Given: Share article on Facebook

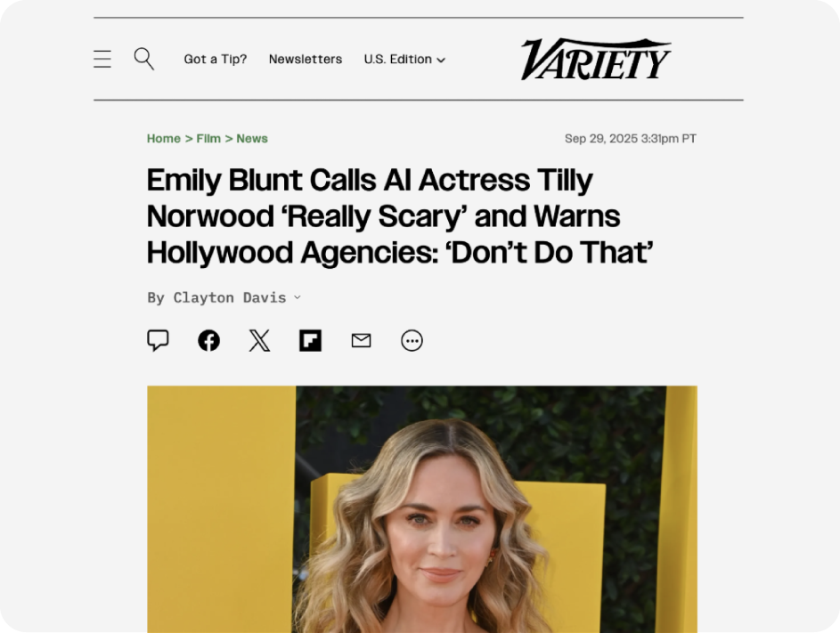Looking at the screenshot, I should [x=209, y=341].
